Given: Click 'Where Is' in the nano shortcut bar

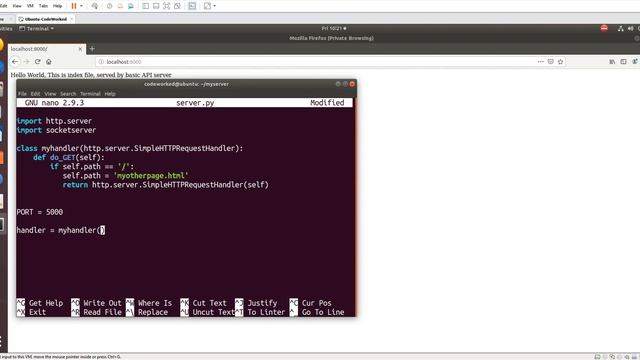Looking at the screenshot, I should point(155,303).
